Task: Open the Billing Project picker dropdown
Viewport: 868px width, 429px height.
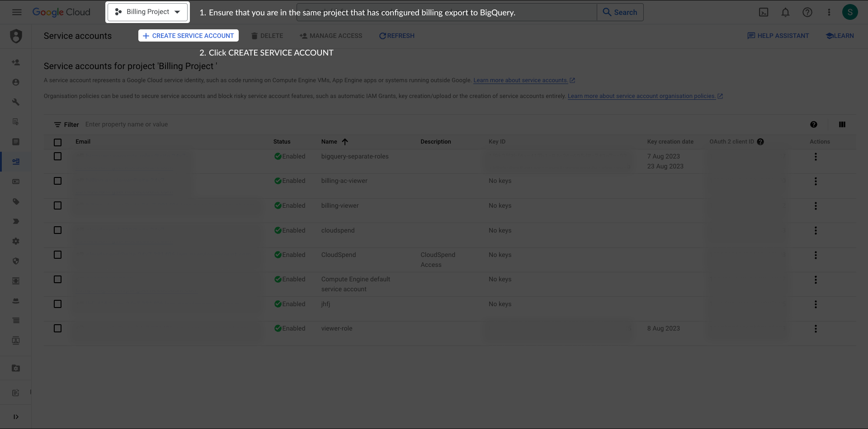Action: coord(147,12)
